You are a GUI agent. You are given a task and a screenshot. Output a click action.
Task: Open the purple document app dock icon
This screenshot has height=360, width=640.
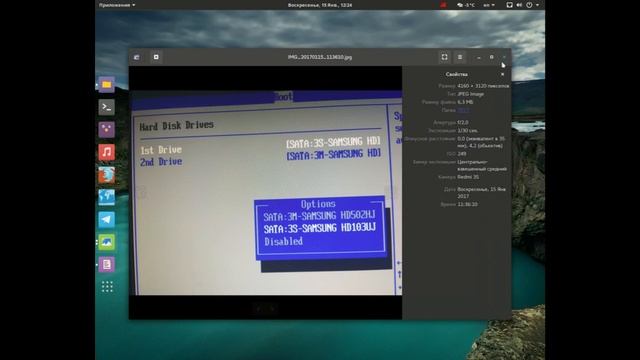tap(107, 264)
